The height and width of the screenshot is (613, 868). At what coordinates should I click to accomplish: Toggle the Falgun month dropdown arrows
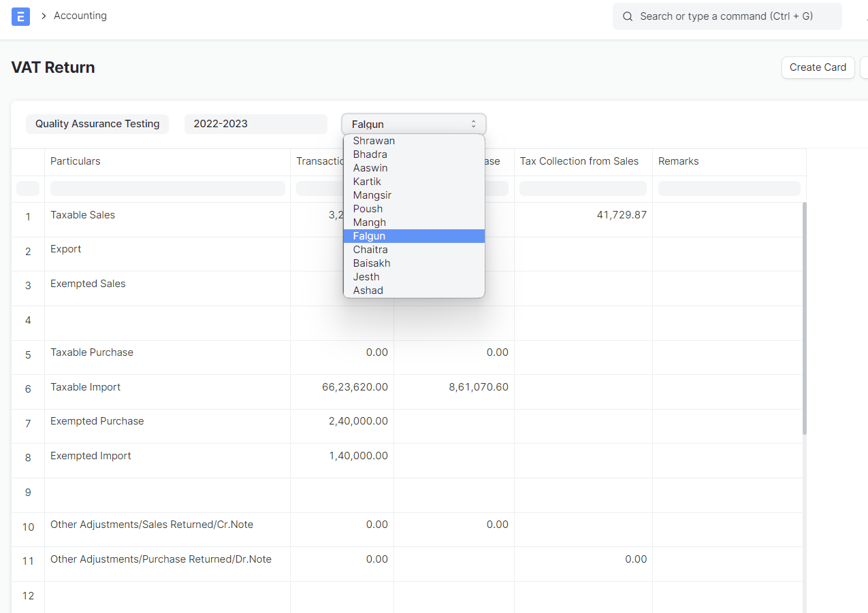point(474,124)
